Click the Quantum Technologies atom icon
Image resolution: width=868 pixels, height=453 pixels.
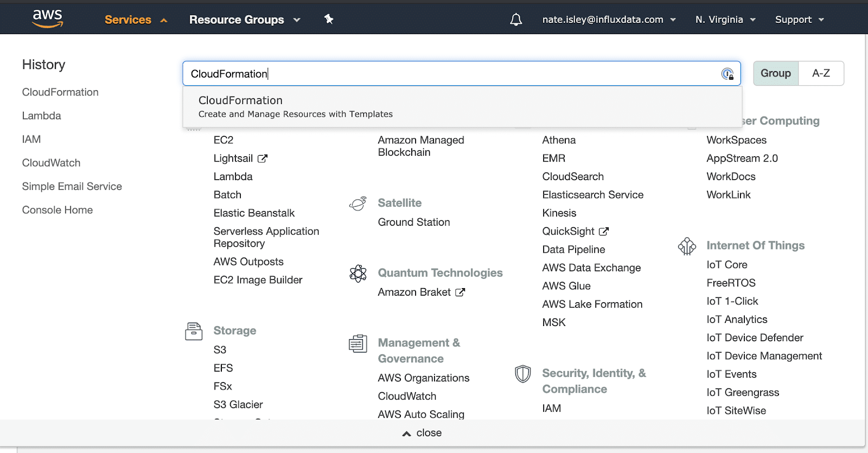pyautogui.click(x=358, y=273)
